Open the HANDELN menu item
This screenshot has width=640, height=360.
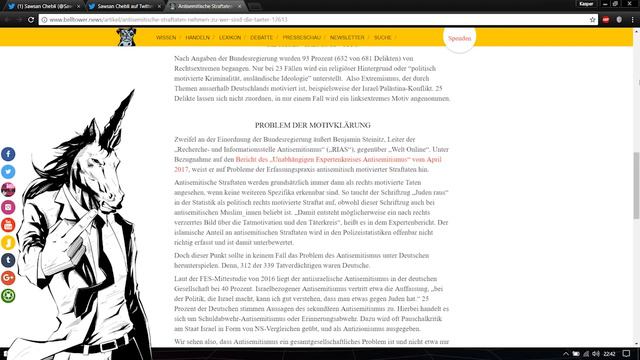click(198, 38)
